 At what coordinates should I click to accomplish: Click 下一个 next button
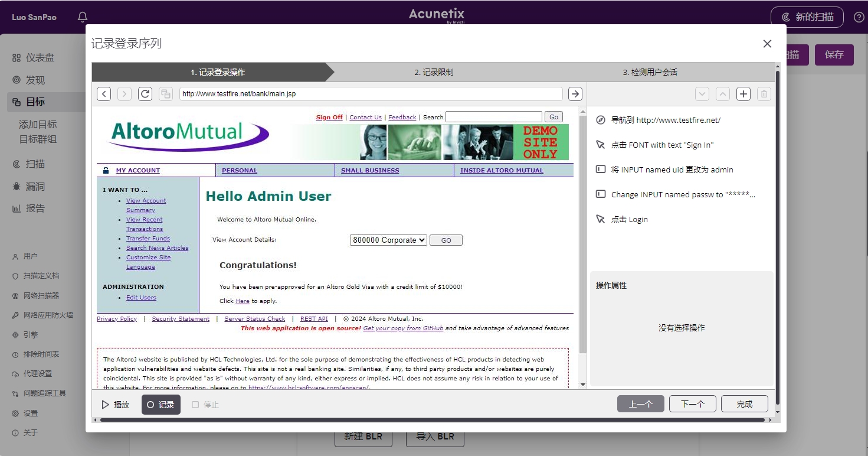click(x=693, y=404)
